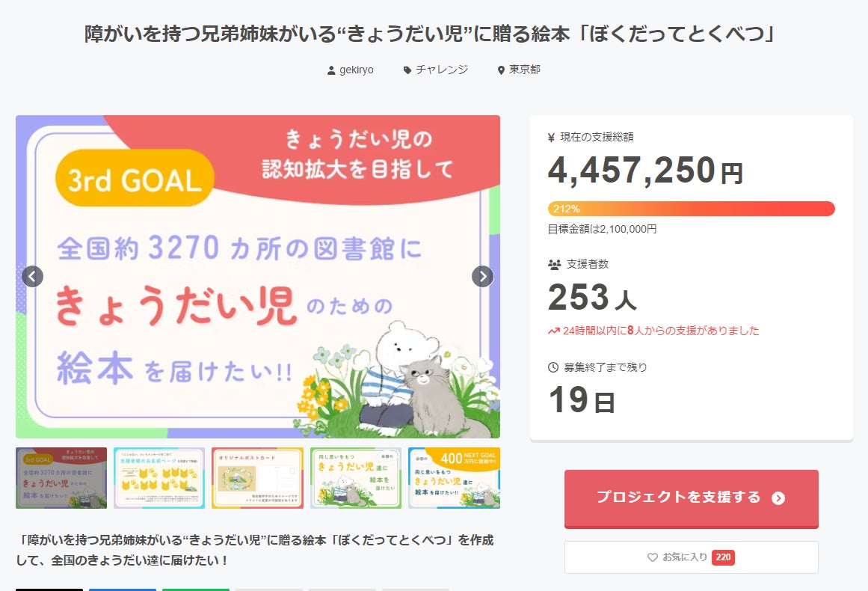
Task: Select the green-bordered picture book thumbnail
Action: pos(356,478)
